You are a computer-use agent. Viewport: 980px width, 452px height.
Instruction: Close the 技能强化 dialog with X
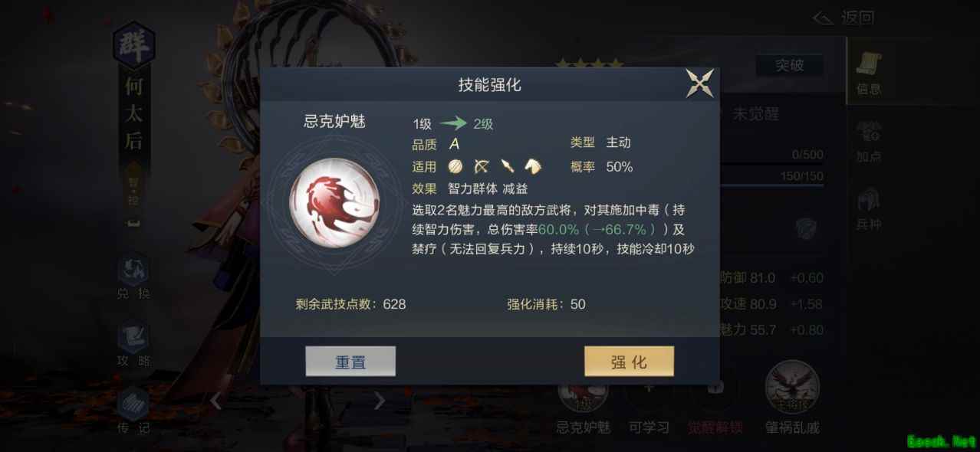[699, 84]
